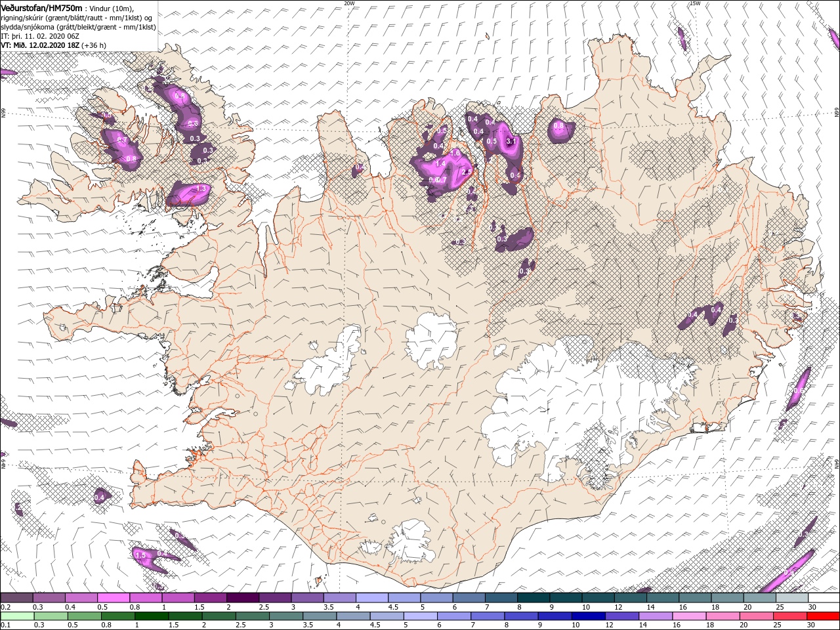Click the 20W longitude label
This screenshot has height=630, width=840.
tap(349, 3)
